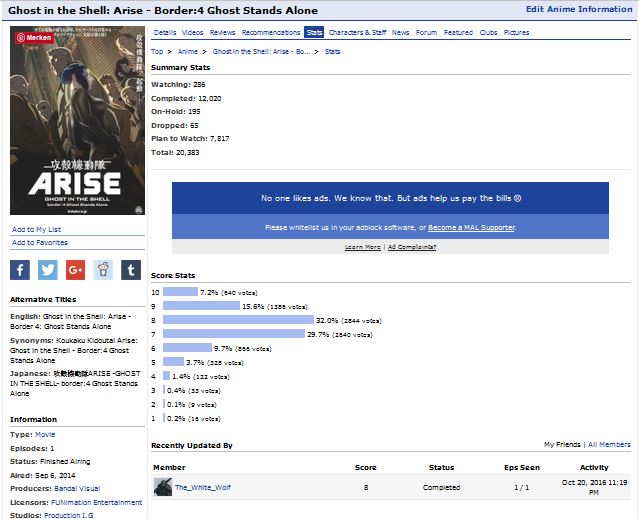
Task: Click Add to My List
Action: 36,229
